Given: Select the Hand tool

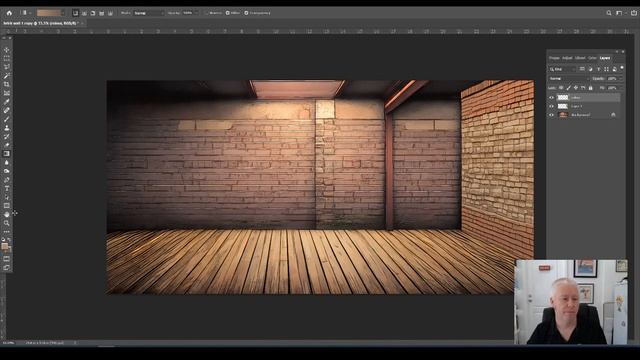Looking at the screenshot, I should point(7,214).
